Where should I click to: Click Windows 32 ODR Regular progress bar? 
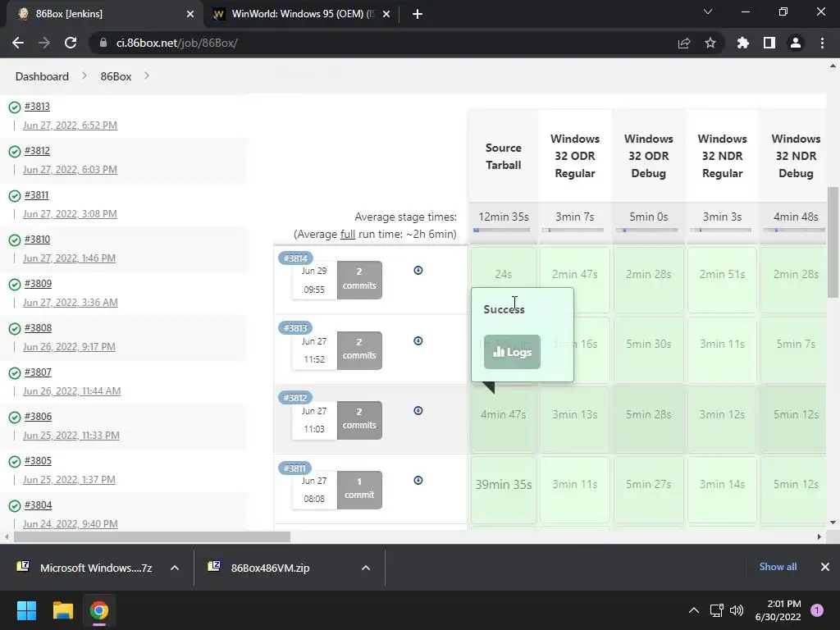point(573,231)
